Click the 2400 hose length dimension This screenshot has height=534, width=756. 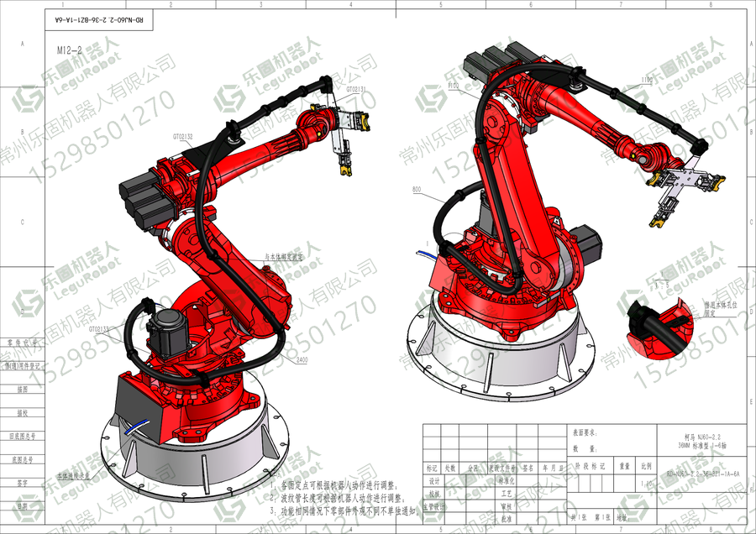pyautogui.click(x=302, y=360)
